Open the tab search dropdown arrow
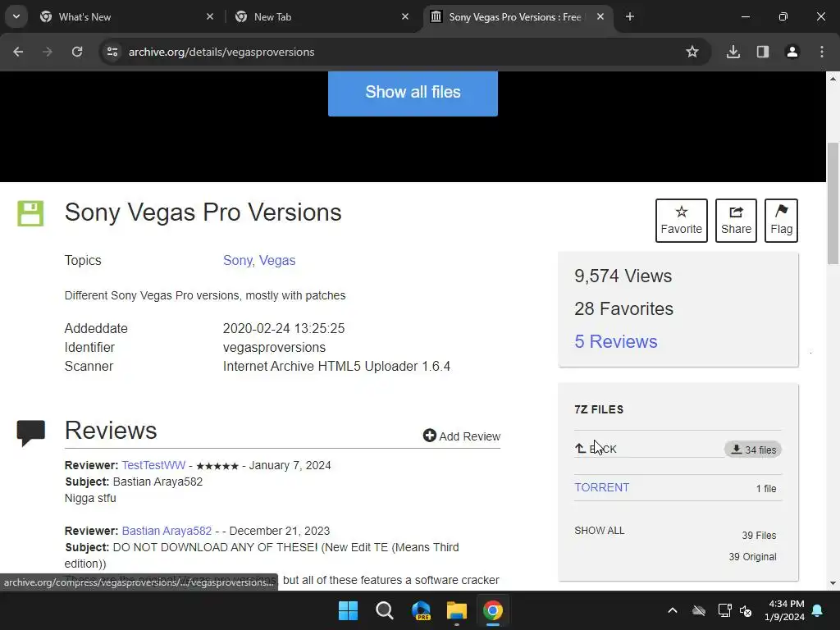This screenshot has width=840, height=630. [x=16, y=16]
